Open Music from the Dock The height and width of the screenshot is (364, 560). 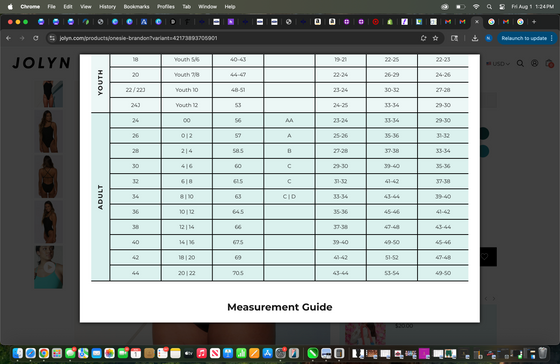201,353
